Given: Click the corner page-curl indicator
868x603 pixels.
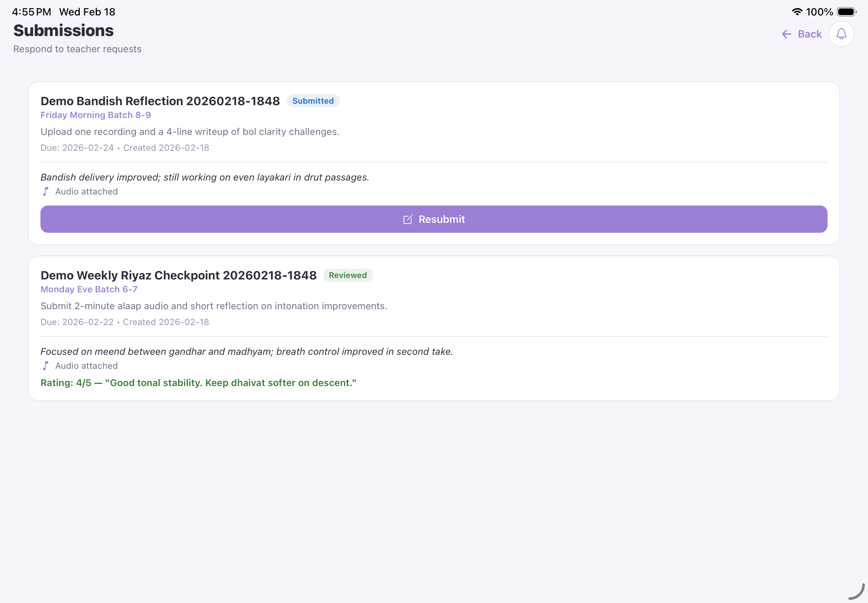Looking at the screenshot, I should click(x=857, y=592).
